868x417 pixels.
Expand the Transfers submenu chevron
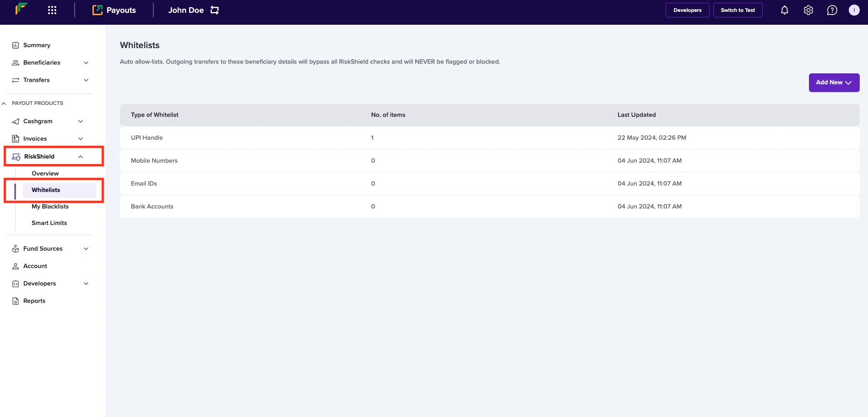pyautogui.click(x=86, y=80)
